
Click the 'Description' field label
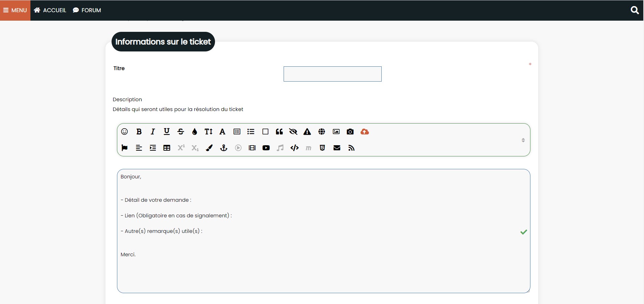tap(127, 100)
